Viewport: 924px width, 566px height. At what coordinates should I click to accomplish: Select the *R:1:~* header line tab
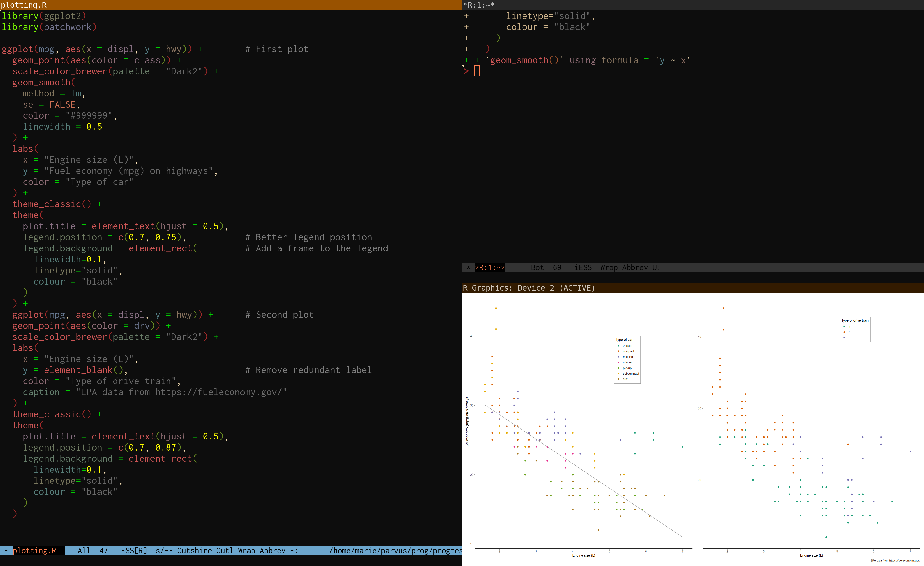pos(479,5)
